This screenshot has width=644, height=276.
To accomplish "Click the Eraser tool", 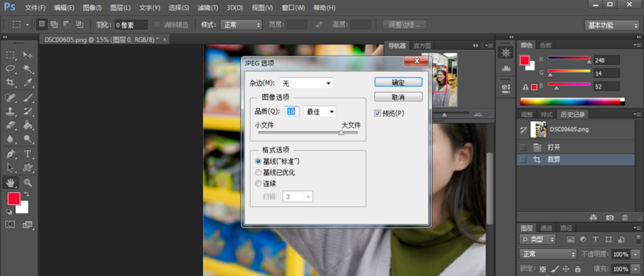I will (x=11, y=125).
